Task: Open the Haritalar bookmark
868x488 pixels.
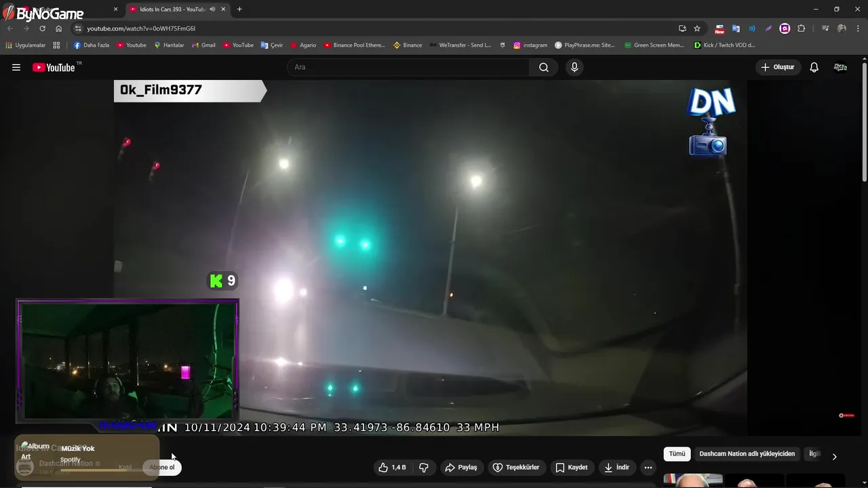Action: coord(169,45)
